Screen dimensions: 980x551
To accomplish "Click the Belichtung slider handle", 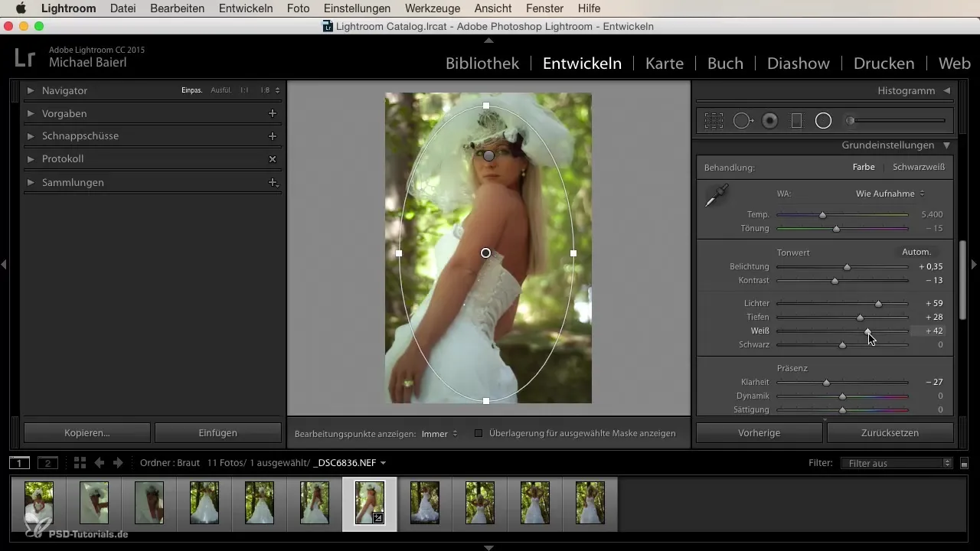I will (x=847, y=267).
